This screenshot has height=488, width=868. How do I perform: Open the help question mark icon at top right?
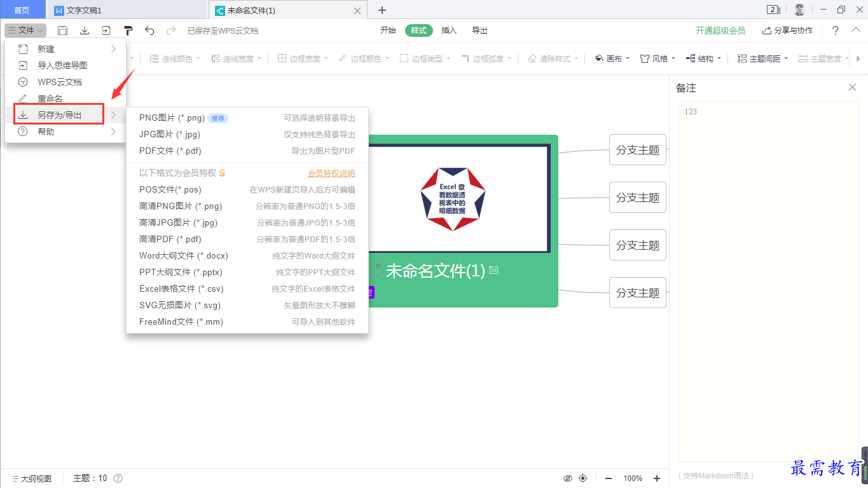coord(836,30)
